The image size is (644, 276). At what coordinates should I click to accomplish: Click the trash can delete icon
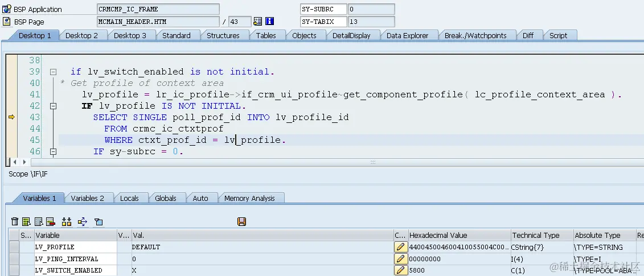point(15,222)
